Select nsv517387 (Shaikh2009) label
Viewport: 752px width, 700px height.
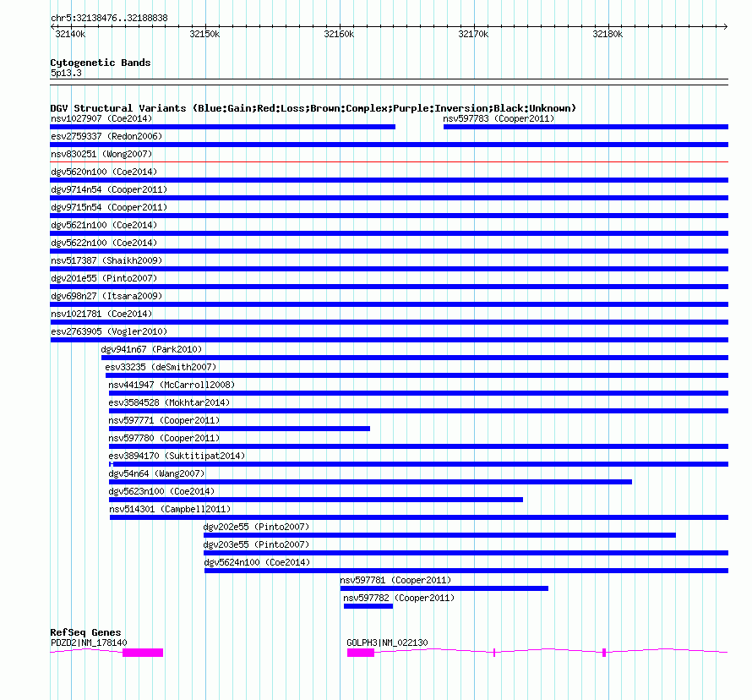tap(106, 260)
